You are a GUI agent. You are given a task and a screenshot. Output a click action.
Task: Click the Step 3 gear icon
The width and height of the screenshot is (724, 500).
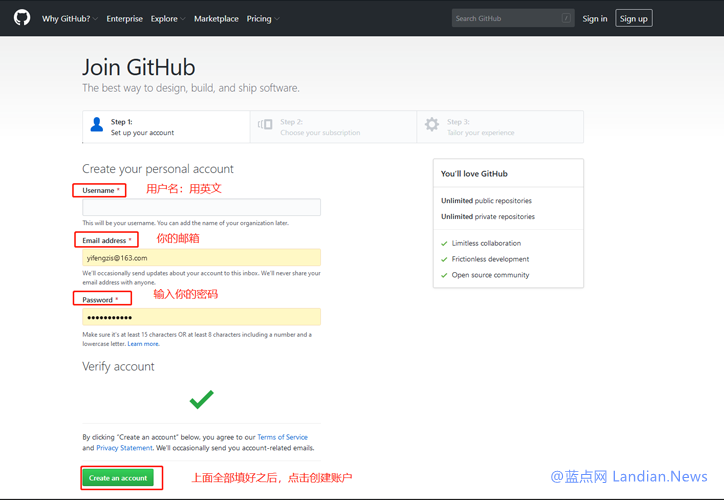click(x=432, y=124)
